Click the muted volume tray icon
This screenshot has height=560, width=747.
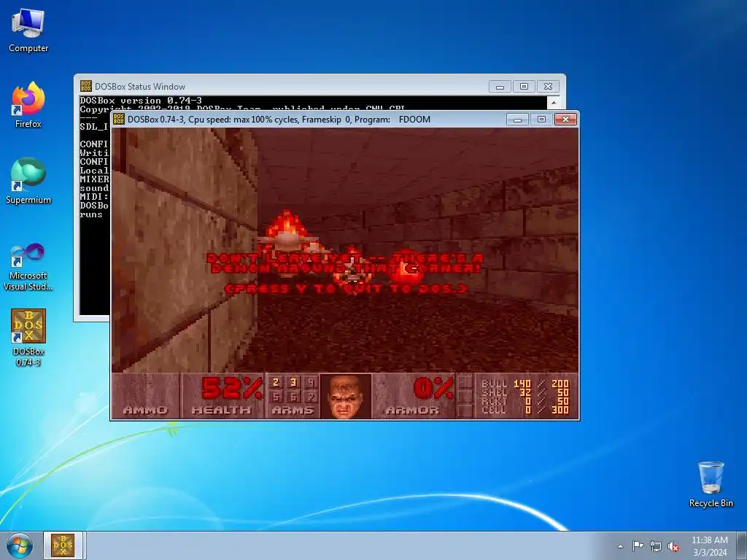(673, 547)
